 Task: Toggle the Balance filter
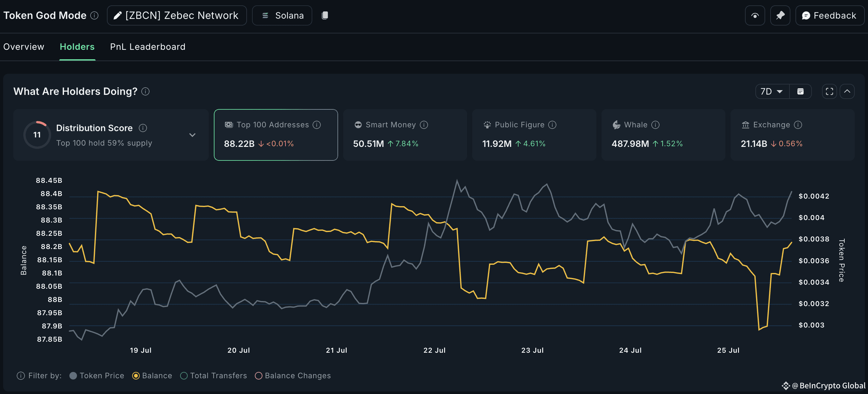(153, 376)
